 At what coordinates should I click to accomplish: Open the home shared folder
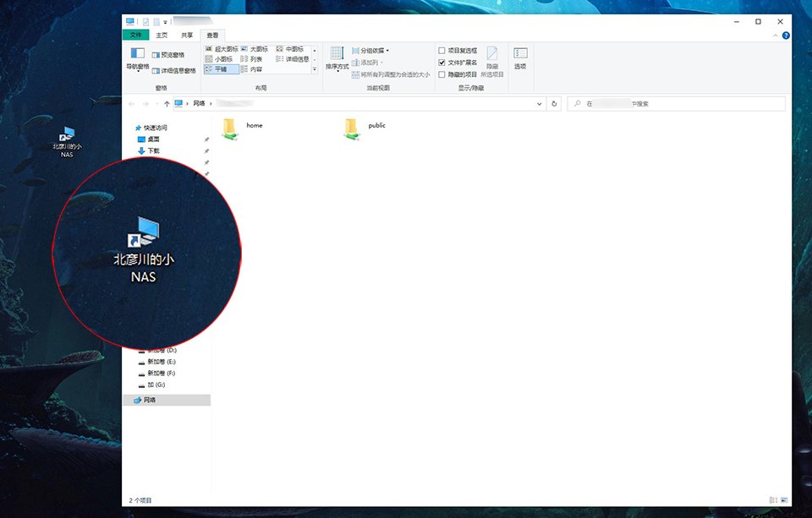pos(230,128)
